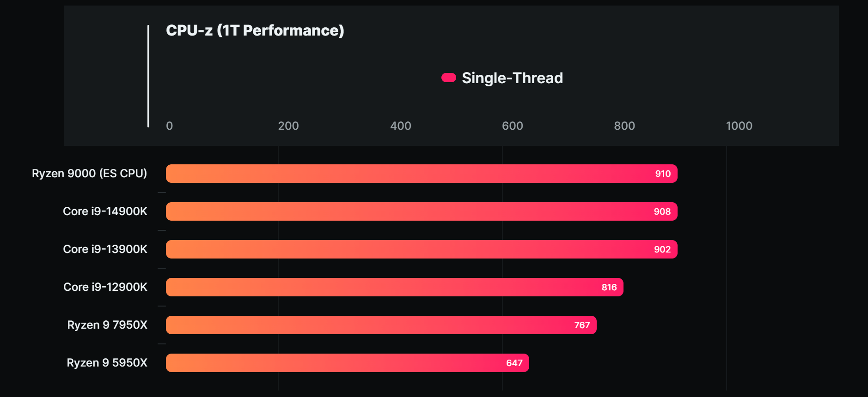Click the CPU-z (1T Performance) chart title

(255, 30)
